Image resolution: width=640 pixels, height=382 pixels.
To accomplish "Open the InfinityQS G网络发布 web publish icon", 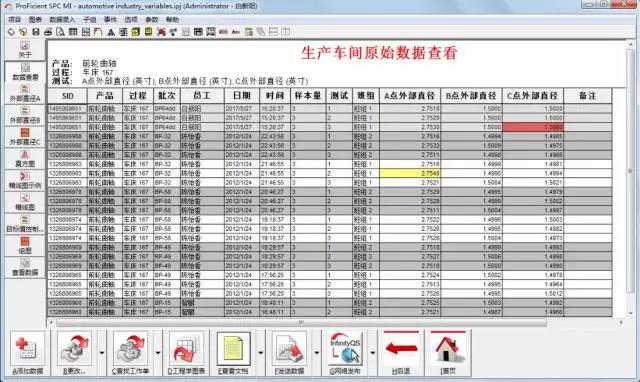I will click(x=345, y=353).
